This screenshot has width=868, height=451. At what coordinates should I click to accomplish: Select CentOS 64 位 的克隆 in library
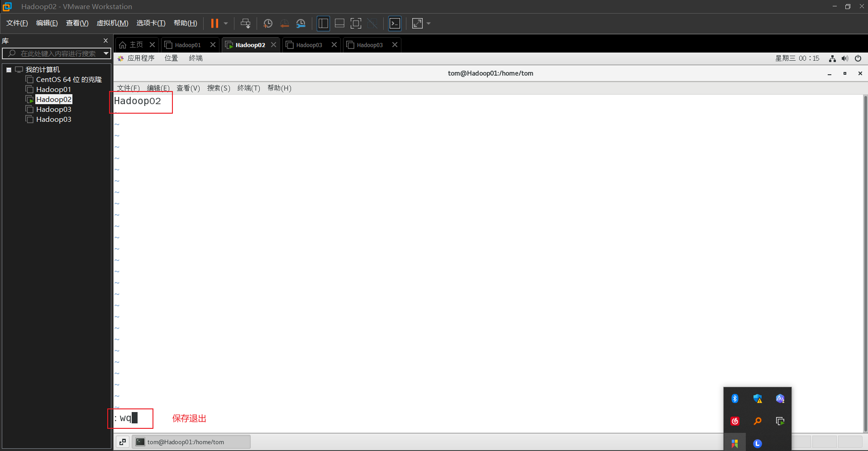[x=69, y=80]
